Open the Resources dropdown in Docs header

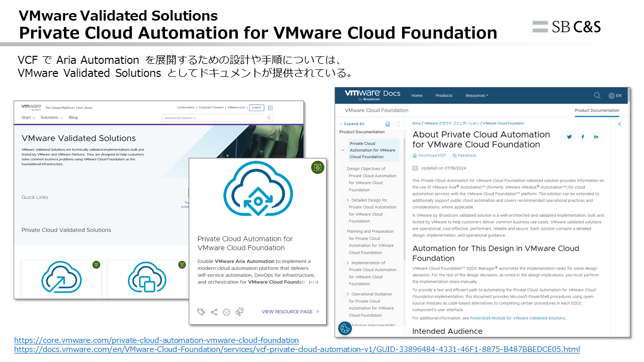click(x=476, y=96)
